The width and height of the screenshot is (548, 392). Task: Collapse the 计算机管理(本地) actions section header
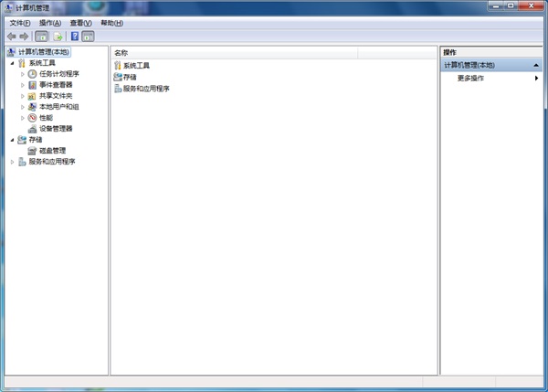[x=536, y=66]
